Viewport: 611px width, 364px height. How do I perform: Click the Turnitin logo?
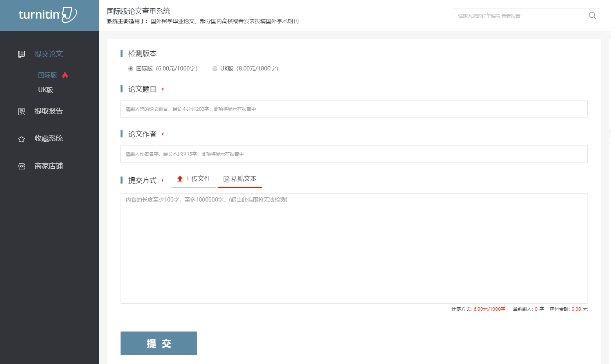click(x=48, y=15)
